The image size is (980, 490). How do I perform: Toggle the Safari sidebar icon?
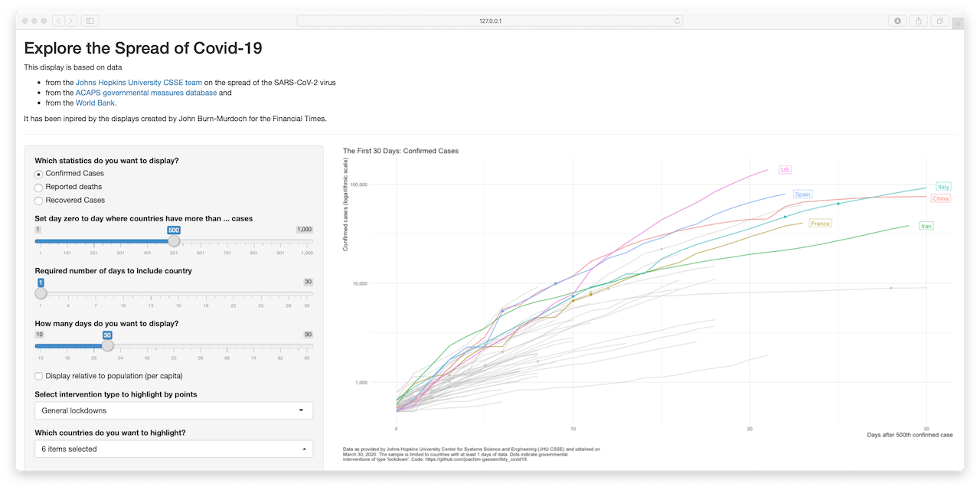(x=88, y=21)
